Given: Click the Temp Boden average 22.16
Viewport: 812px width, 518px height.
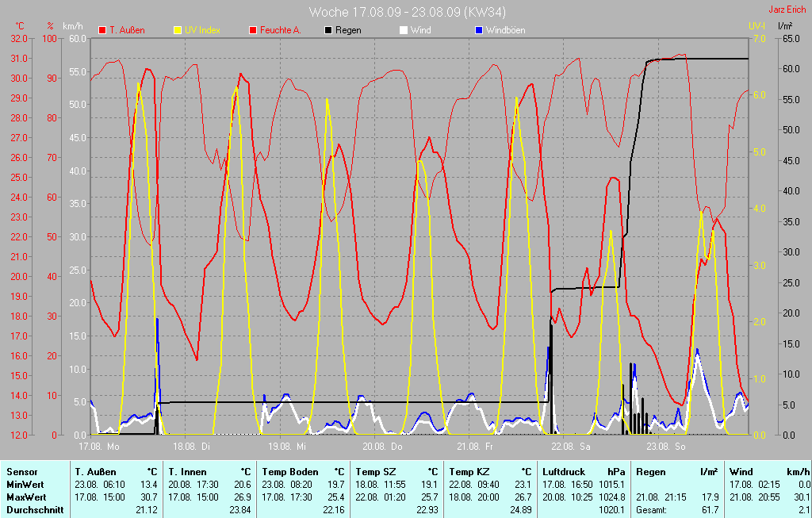Looking at the screenshot, I should point(333,510).
